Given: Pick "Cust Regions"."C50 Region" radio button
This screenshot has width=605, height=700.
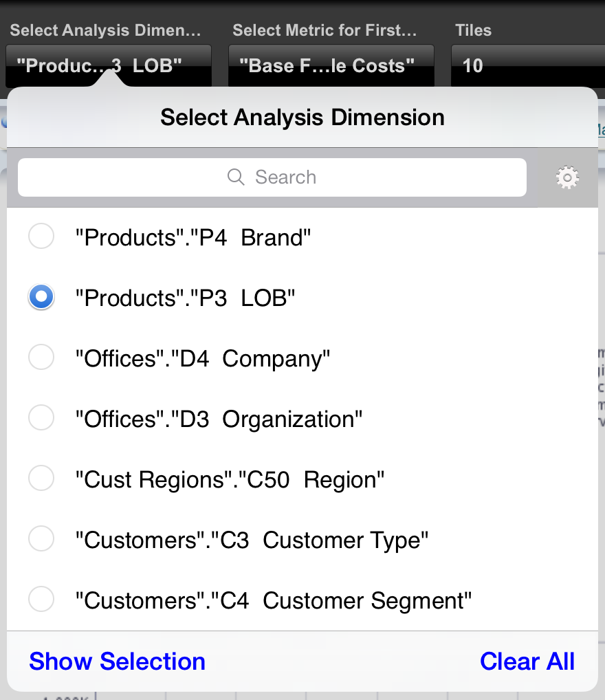Looking at the screenshot, I should click(x=41, y=478).
